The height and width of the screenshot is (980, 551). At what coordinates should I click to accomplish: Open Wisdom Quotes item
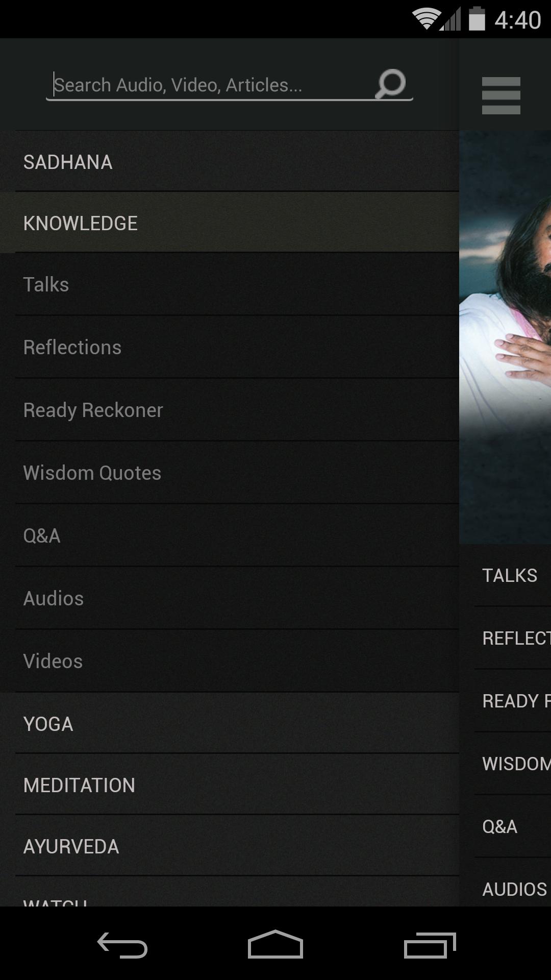[230, 473]
